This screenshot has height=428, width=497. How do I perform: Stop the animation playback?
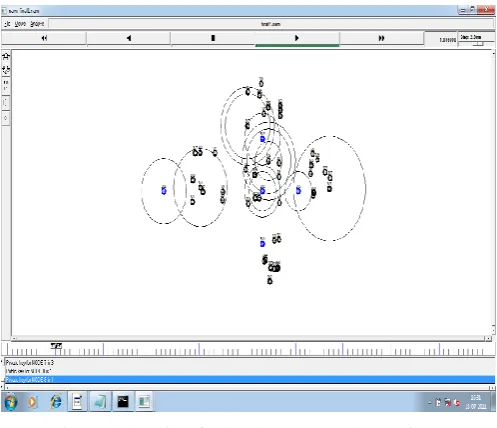point(213,38)
